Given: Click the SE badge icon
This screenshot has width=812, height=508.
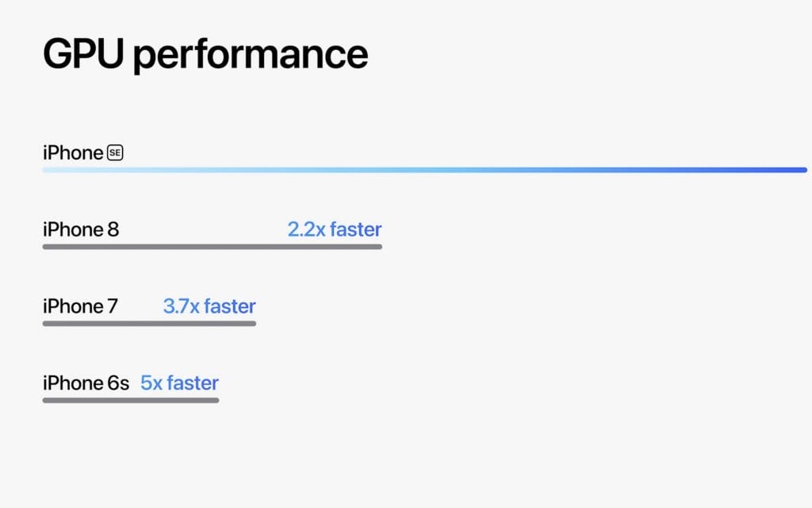Looking at the screenshot, I should [115, 153].
